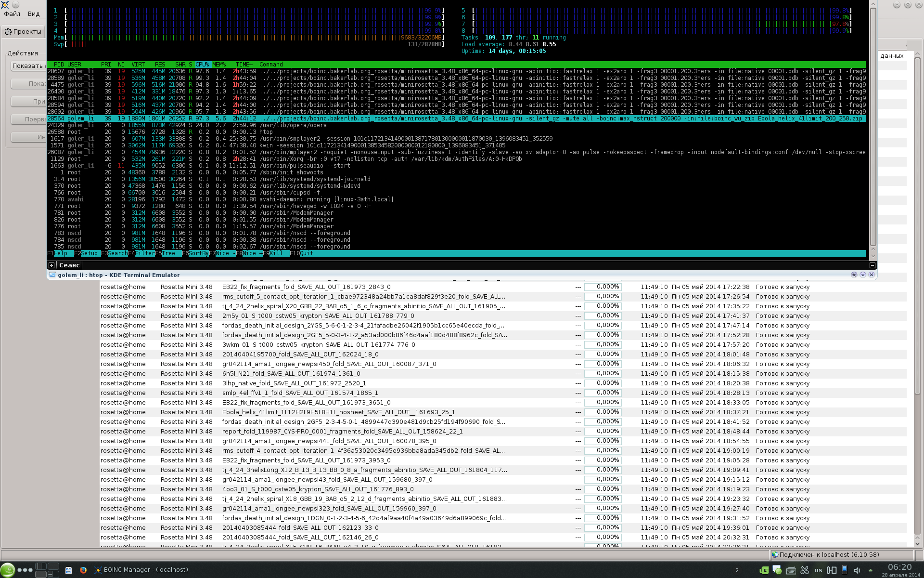Click the new session plus icon
Image resolution: width=924 pixels, height=578 pixels.
click(x=51, y=265)
